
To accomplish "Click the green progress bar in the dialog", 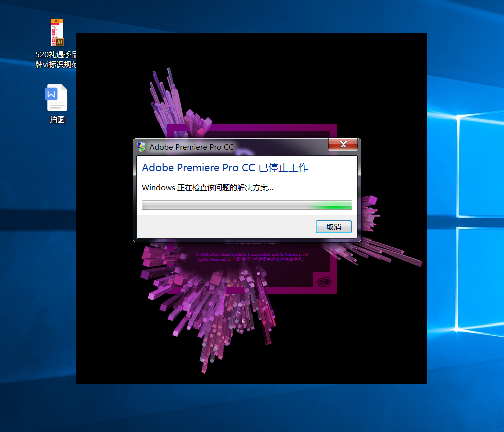I will [x=247, y=205].
